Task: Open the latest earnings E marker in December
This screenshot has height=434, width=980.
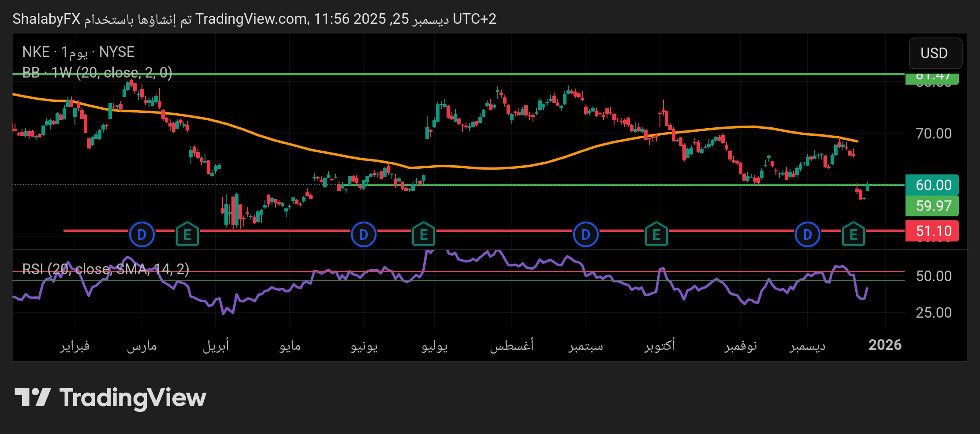Action: [x=853, y=234]
